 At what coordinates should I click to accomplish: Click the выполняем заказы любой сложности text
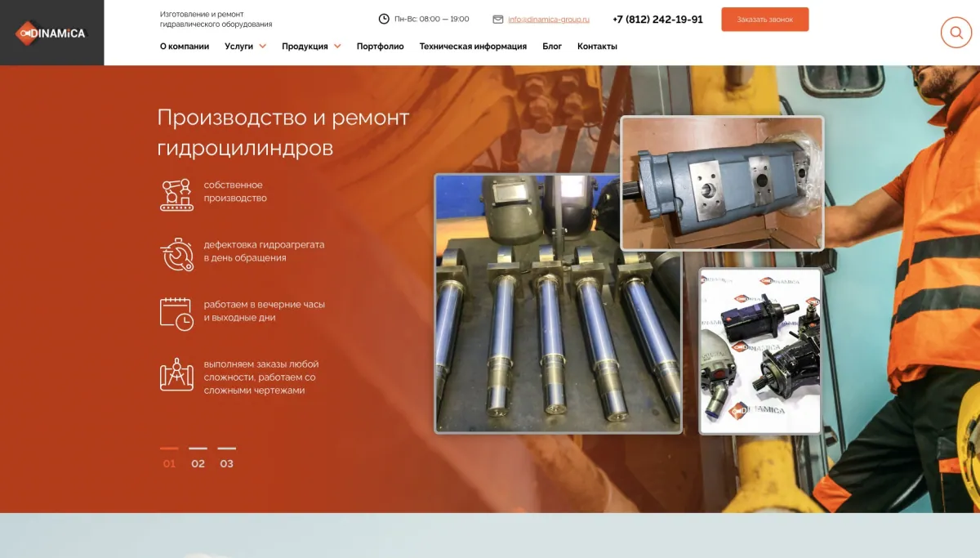pos(261,377)
